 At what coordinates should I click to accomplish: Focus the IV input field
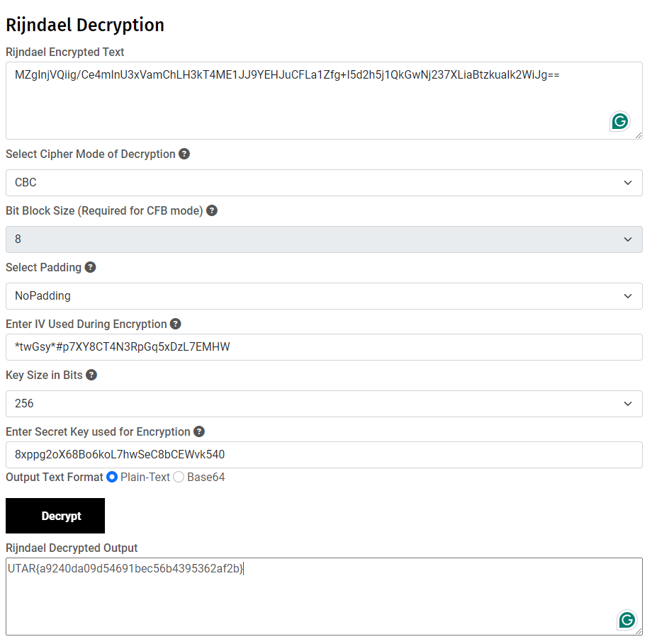click(x=324, y=347)
